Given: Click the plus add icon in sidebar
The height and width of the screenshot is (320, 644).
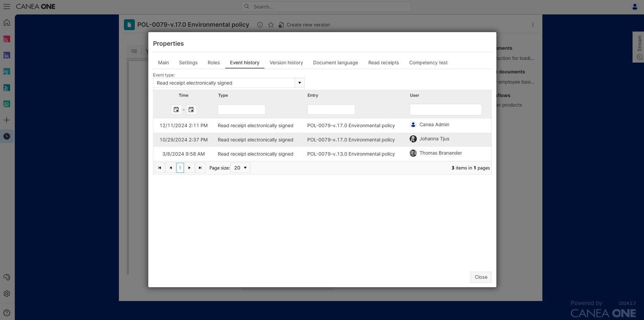Looking at the screenshot, I should pos(7,120).
